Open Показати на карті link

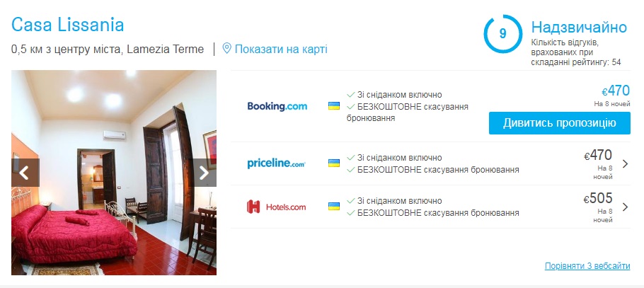[x=281, y=50]
